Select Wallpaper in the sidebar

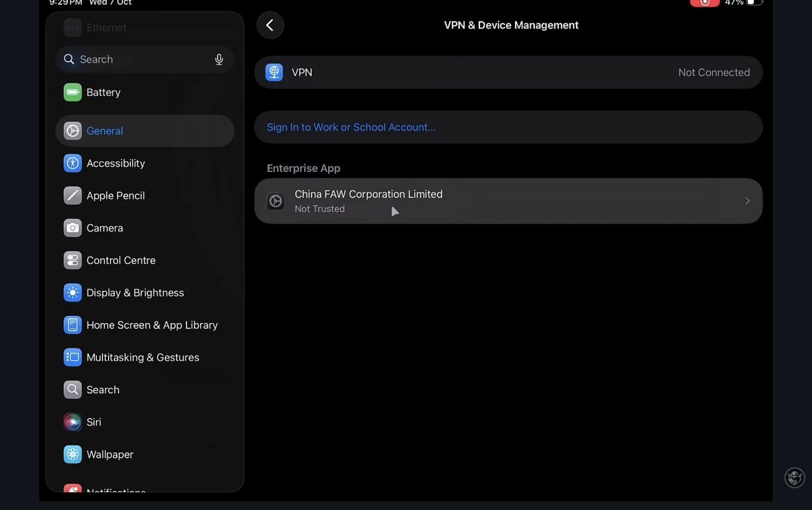click(x=145, y=454)
